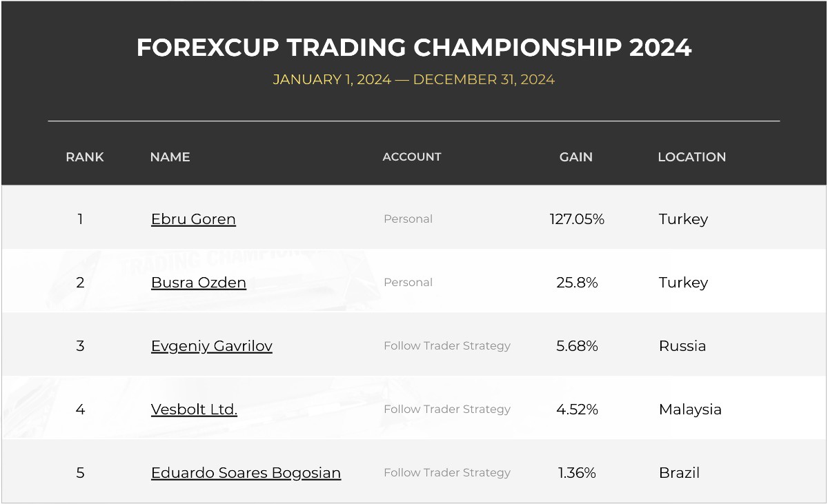
Task: Click the GAIN column header
Action: (576, 157)
